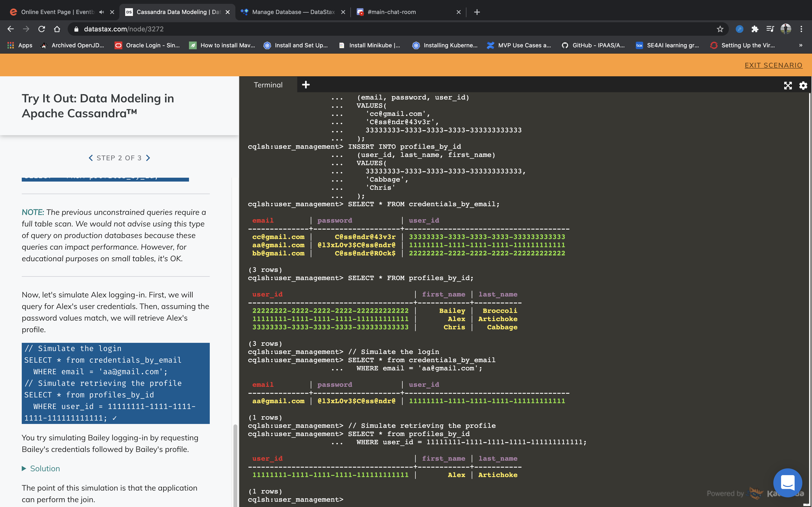Click the Chrome profile avatar
Image resolution: width=812 pixels, height=507 pixels.
coord(785,29)
